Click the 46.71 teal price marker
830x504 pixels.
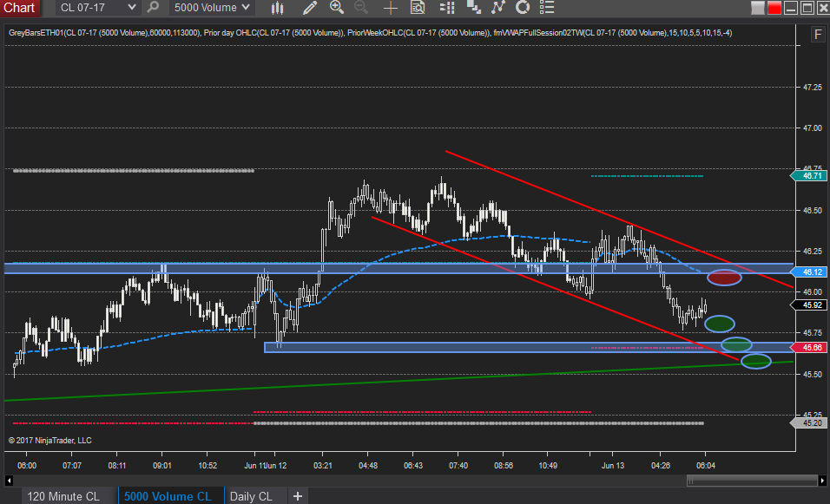pyautogui.click(x=809, y=175)
